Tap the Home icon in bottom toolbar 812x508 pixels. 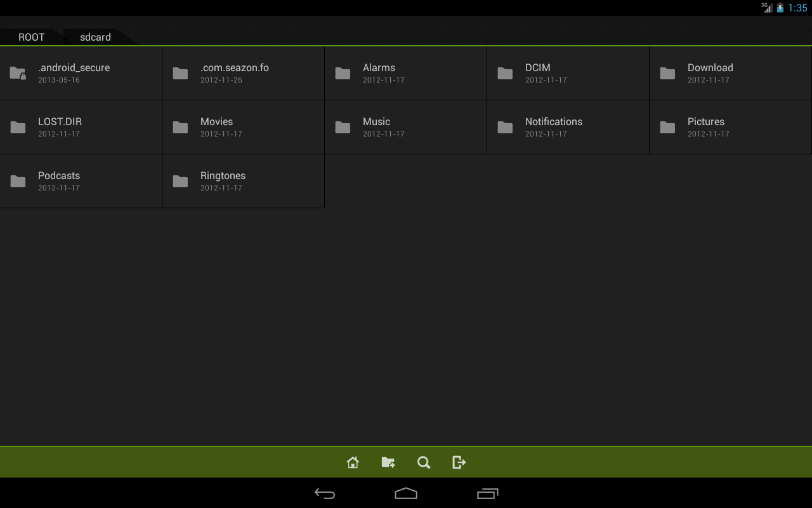353,462
